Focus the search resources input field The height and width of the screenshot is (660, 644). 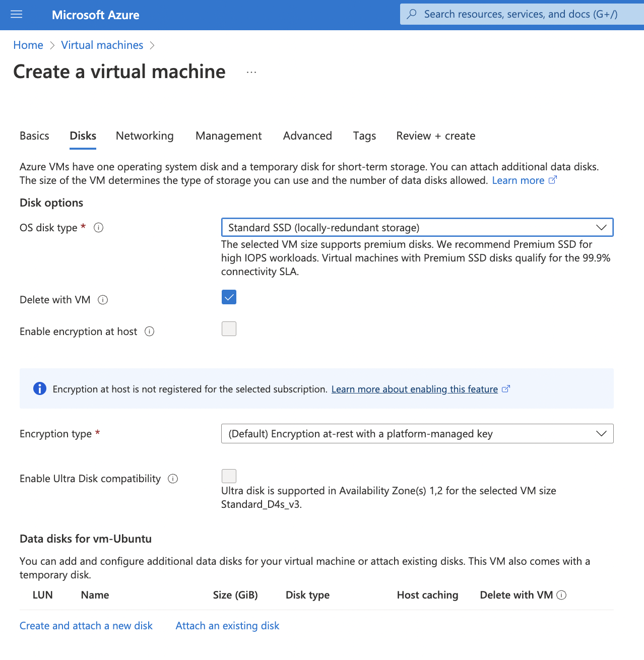coord(521,14)
